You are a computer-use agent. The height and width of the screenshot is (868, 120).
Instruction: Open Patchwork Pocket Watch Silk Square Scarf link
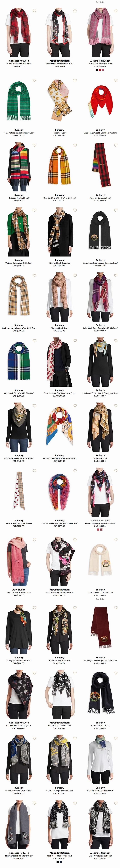coord(100,393)
